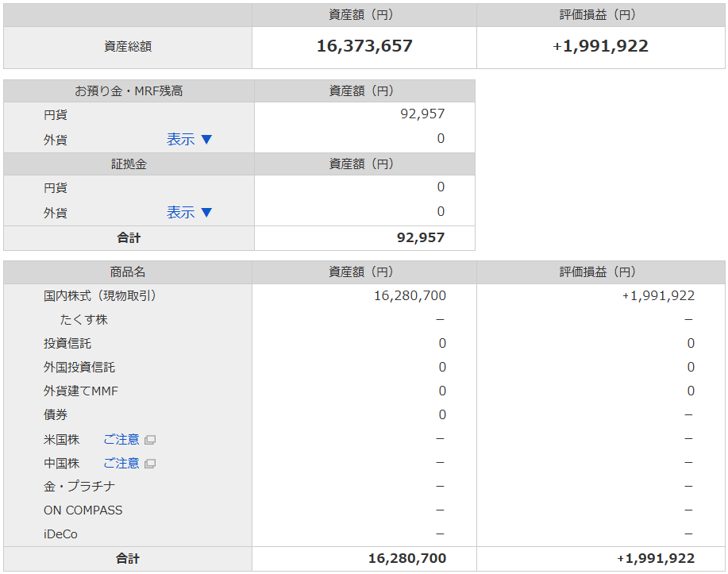The image size is (728, 574).
Task: Click the total asset value 16,373,657
Action: point(364,47)
